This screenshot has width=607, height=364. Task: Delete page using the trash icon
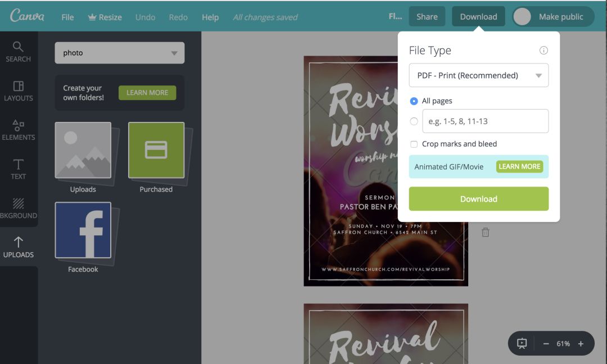[485, 232]
